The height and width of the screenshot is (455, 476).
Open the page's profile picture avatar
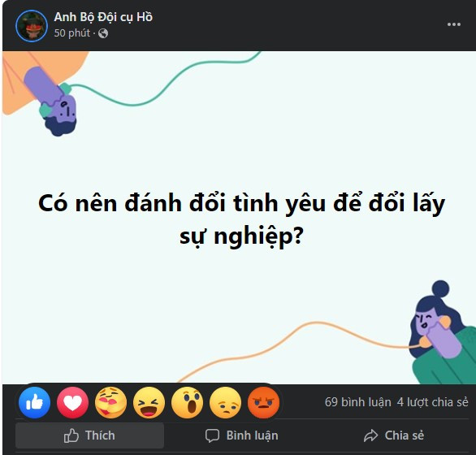32,26
